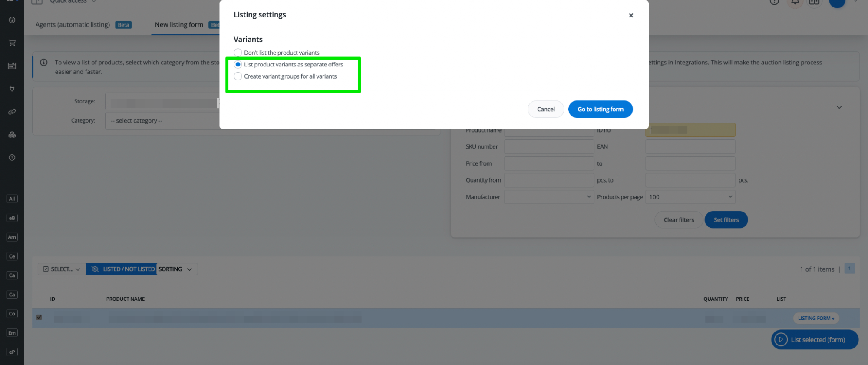Open the shopping cart icon in sidebar
Screen dimensions: 868x365
(x=12, y=43)
